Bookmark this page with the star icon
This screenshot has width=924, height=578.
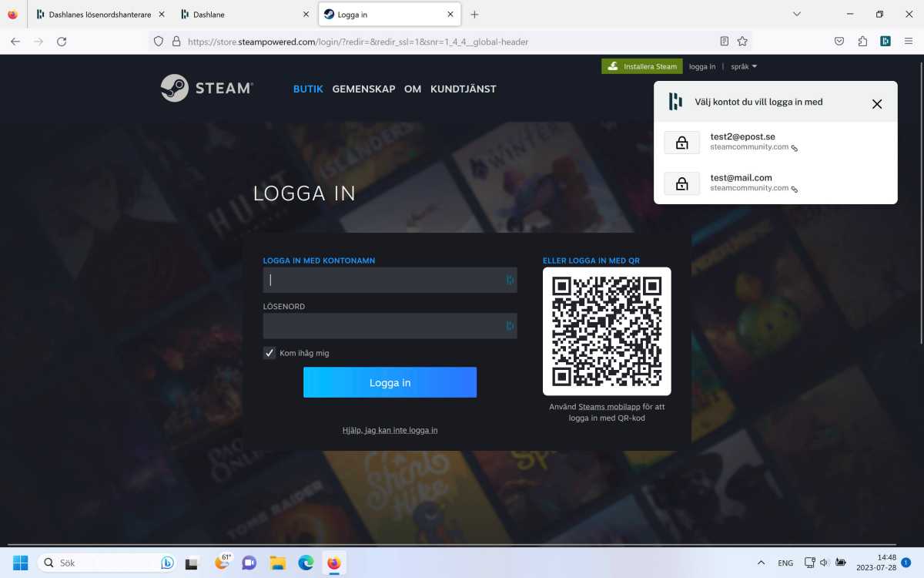point(742,42)
